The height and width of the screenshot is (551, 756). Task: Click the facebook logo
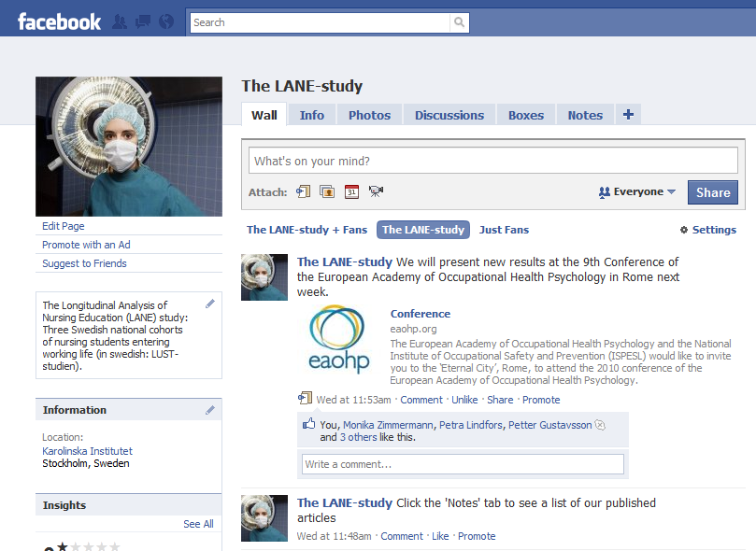tap(59, 22)
